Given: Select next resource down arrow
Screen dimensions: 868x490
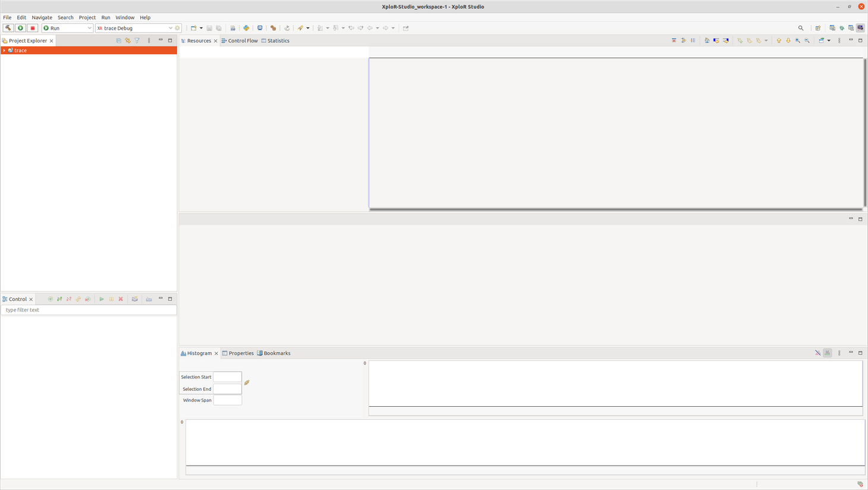Looking at the screenshot, I should click(x=788, y=40).
